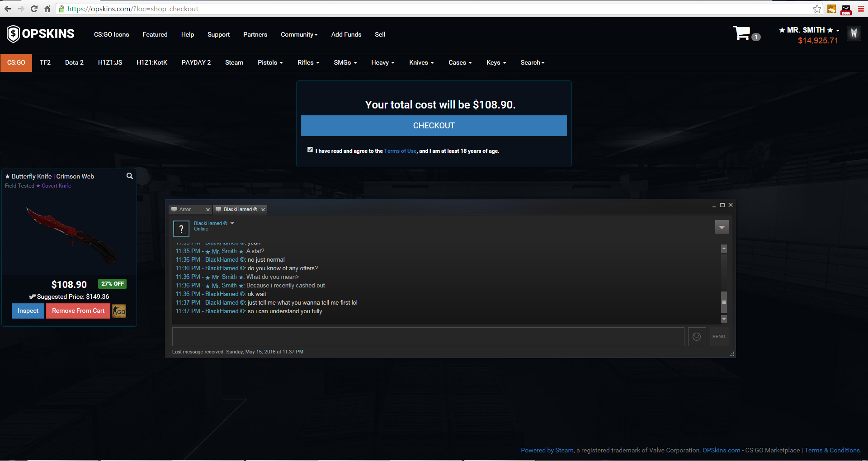868x461 pixels.
Task: Click the secure padlock icon in address bar
Action: [x=61, y=9]
